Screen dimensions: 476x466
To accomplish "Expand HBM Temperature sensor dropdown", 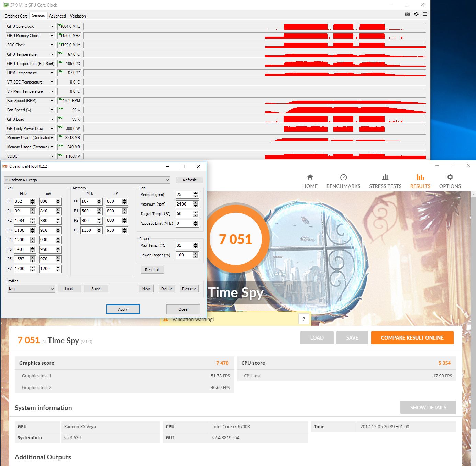I will 52,73.
